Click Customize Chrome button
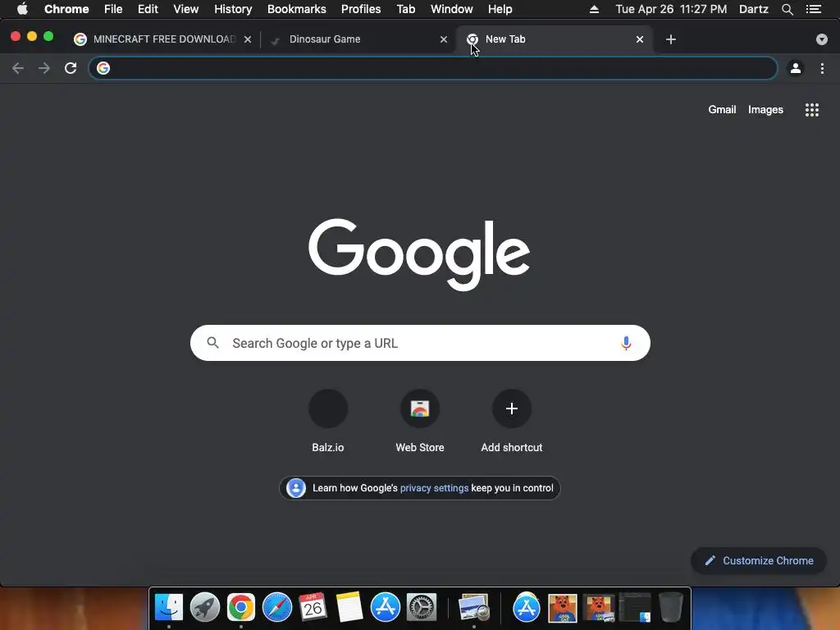840x630 pixels. point(759,560)
